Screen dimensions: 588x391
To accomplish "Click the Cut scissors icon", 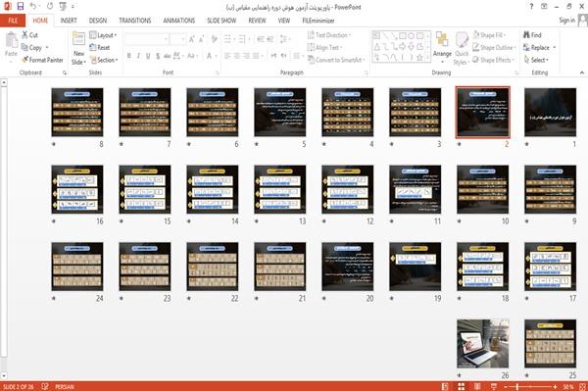I will click(24, 35).
